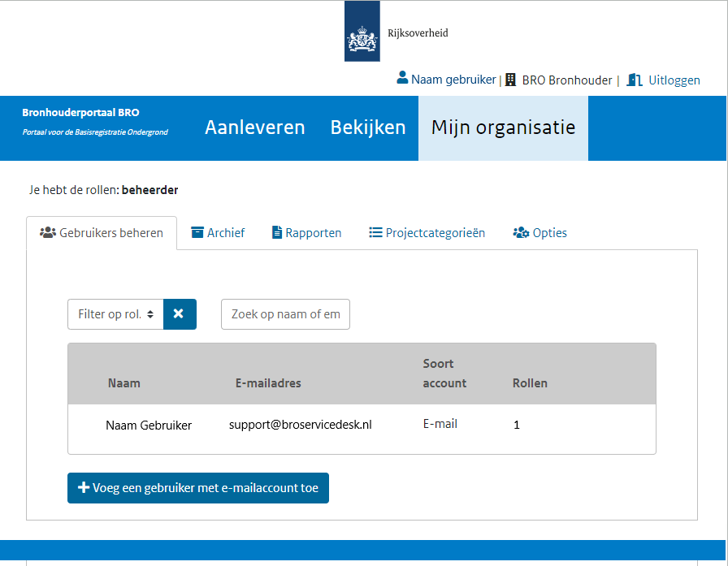Select the Mijn organisatie menu item

pyautogui.click(x=503, y=127)
